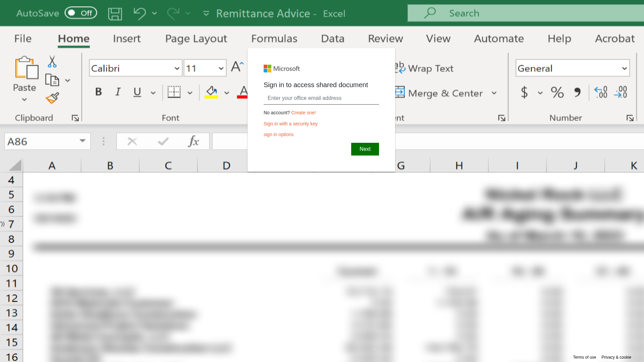Viewport: 644px width, 362px height.
Task: Switch to the Page Layout tab
Action: [196, 39]
